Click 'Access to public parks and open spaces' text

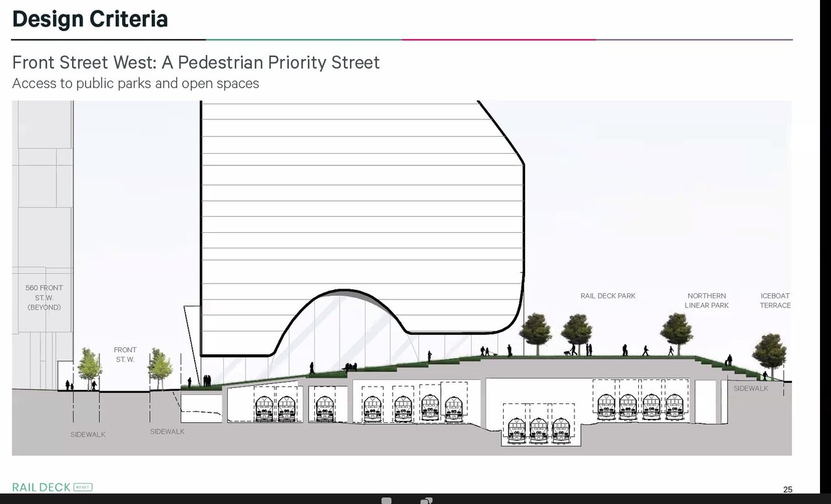(135, 83)
